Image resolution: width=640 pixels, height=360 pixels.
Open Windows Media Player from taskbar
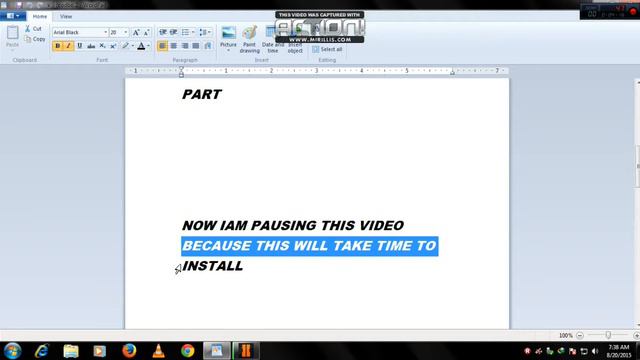tap(100, 351)
